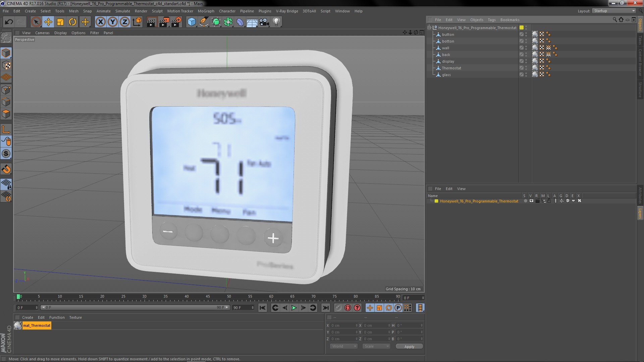Viewport: 644px width, 362px height.
Task: Open the MoGraph menu
Action: (x=206, y=11)
